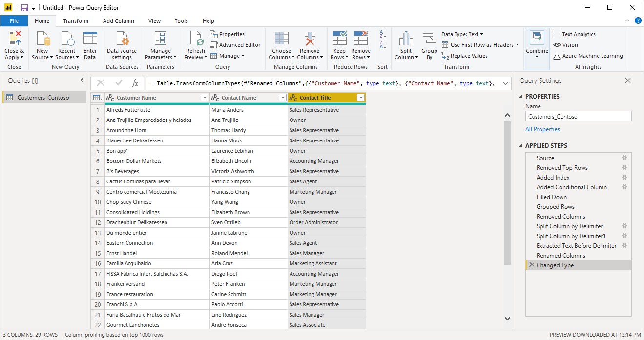Image resolution: width=644 pixels, height=340 pixels.
Task: Cancel formula with X icon
Action: [101, 83]
